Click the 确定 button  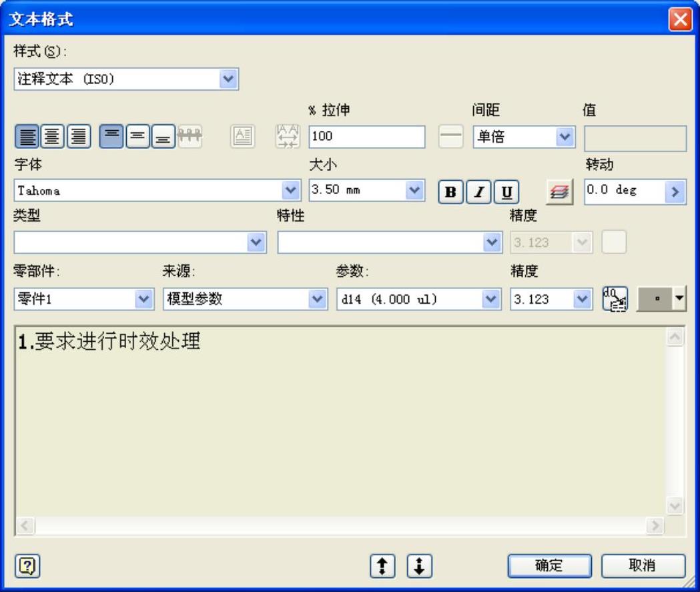click(x=550, y=566)
